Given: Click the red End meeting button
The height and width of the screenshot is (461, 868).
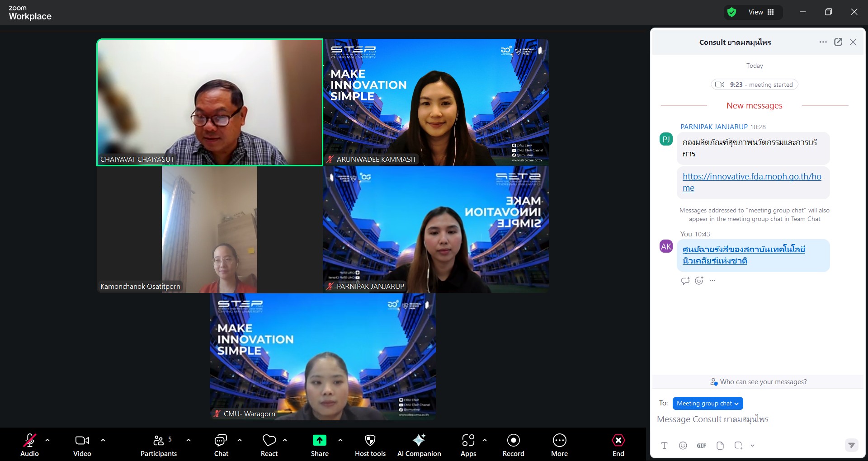Looking at the screenshot, I should 618,445.
